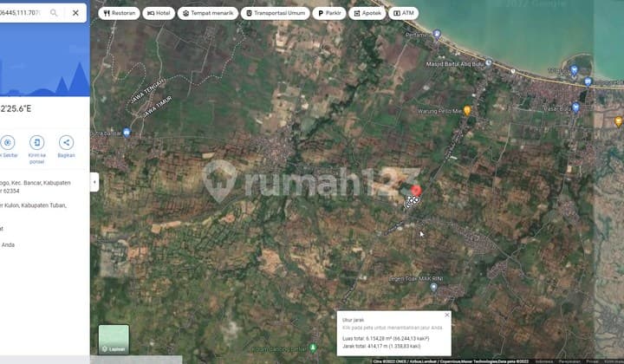624x364 pixels.
Task: Open the Legen Toak MAK RINI marker
Action: pyautogui.click(x=434, y=287)
